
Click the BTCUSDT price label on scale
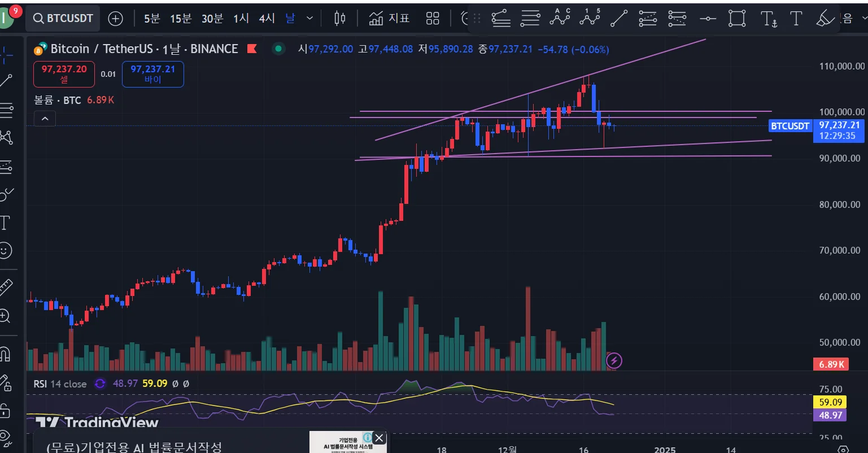791,125
